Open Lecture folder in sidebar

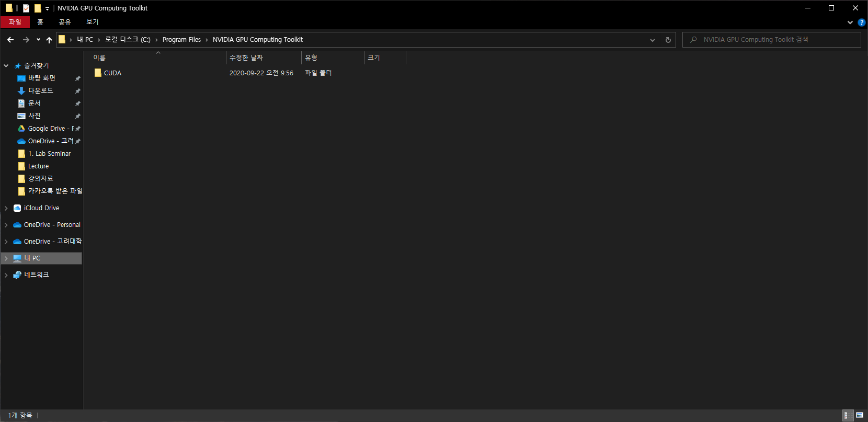coord(39,166)
